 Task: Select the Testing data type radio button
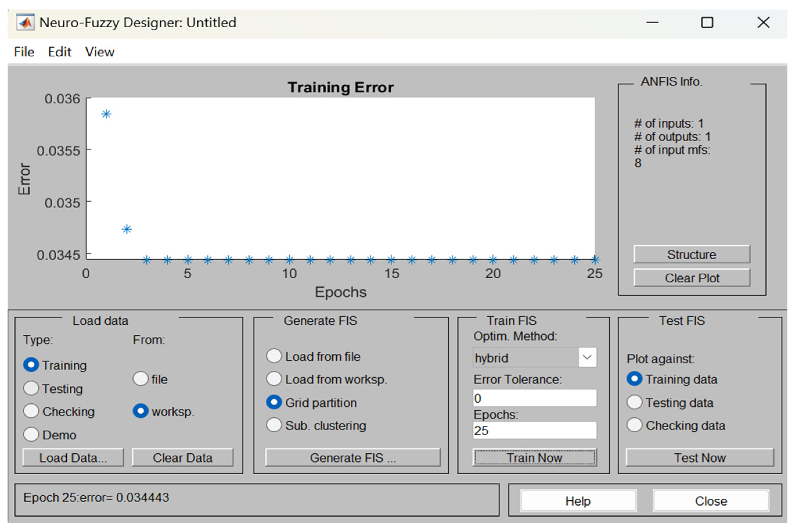[x=31, y=388]
